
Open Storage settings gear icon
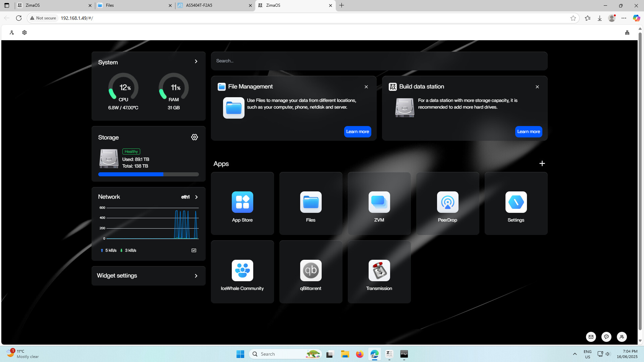click(x=195, y=137)
